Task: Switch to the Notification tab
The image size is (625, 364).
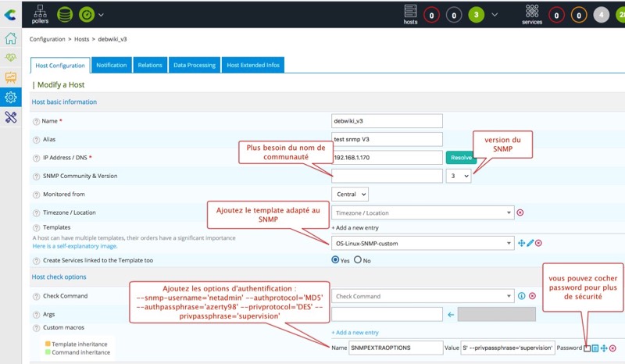Action: click(112, 65)
